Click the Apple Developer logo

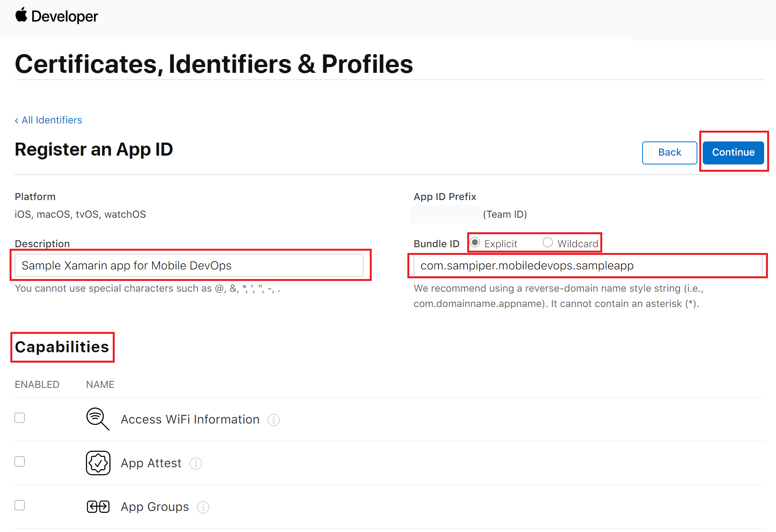56,16
